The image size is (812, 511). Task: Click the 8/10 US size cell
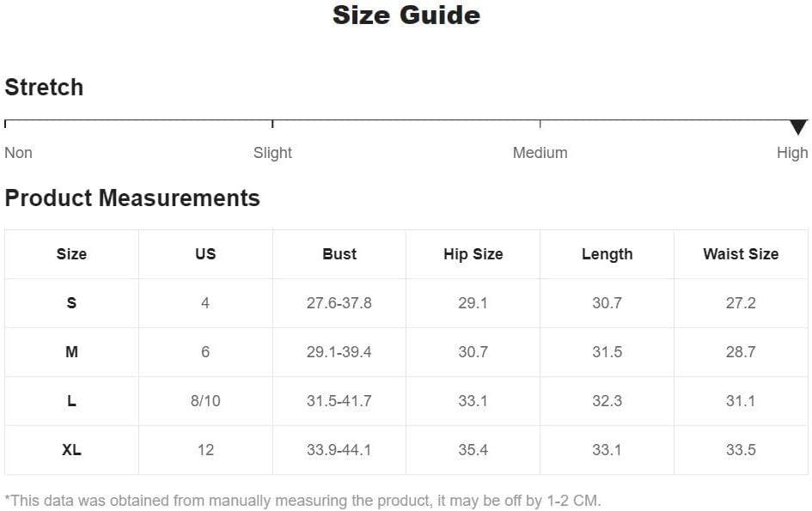point(205,401)
